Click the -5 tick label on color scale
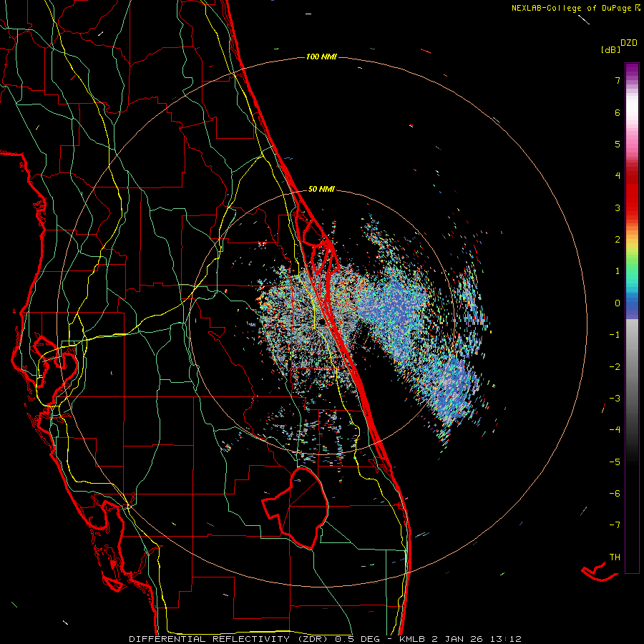The height and width of the screenshot is (644, 644). point(615,462)
